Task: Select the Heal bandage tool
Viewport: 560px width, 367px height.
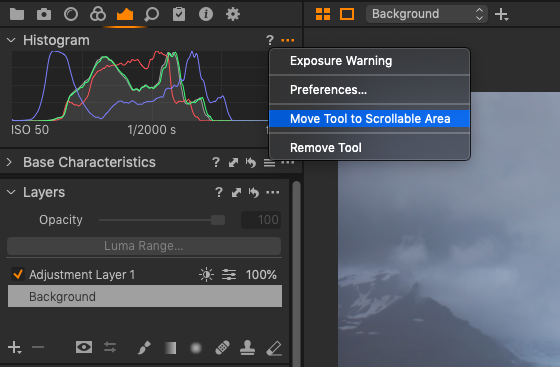Action: pyautogui.click(x=222, y=347)
